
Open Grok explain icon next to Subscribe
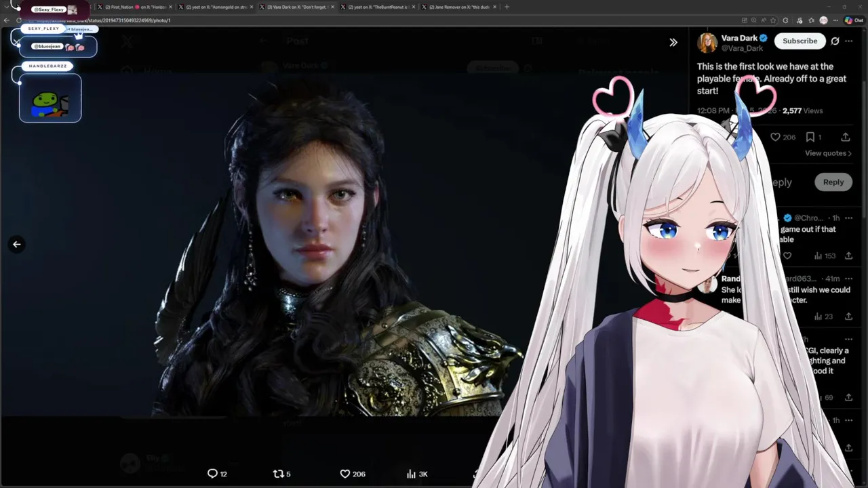click(x=835, y=41)
